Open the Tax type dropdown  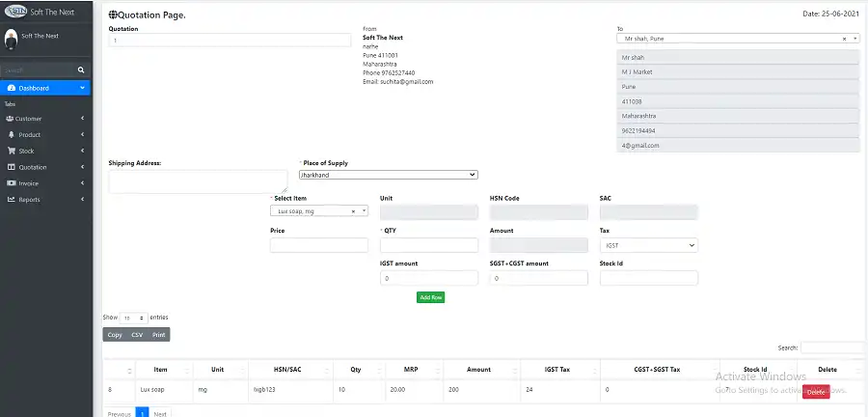point(648,246)
